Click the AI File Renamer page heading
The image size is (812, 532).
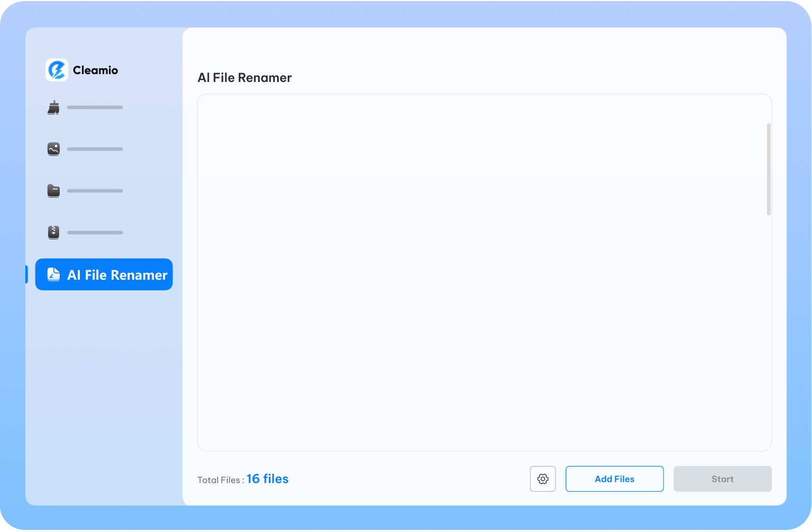click(x=244, y=78)
